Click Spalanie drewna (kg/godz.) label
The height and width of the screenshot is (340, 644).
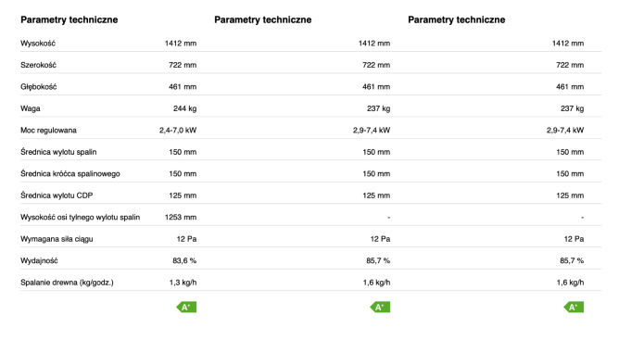coord(67,283)
